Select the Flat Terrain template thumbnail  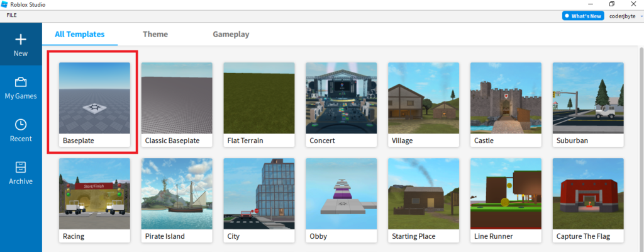click(x=258, y=98)
